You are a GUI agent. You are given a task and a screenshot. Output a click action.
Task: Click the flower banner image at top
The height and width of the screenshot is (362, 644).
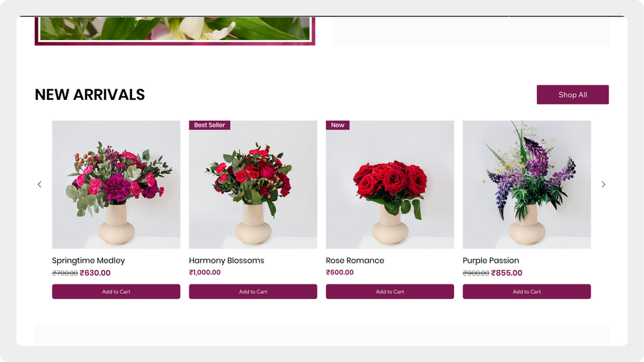coord(175,30)
